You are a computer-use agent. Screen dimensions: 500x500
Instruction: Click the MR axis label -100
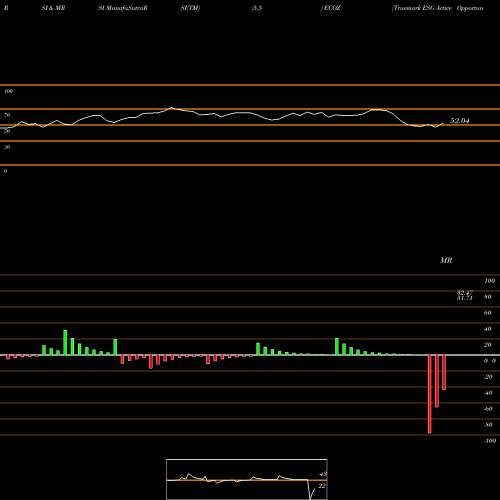tap(490, 441)
